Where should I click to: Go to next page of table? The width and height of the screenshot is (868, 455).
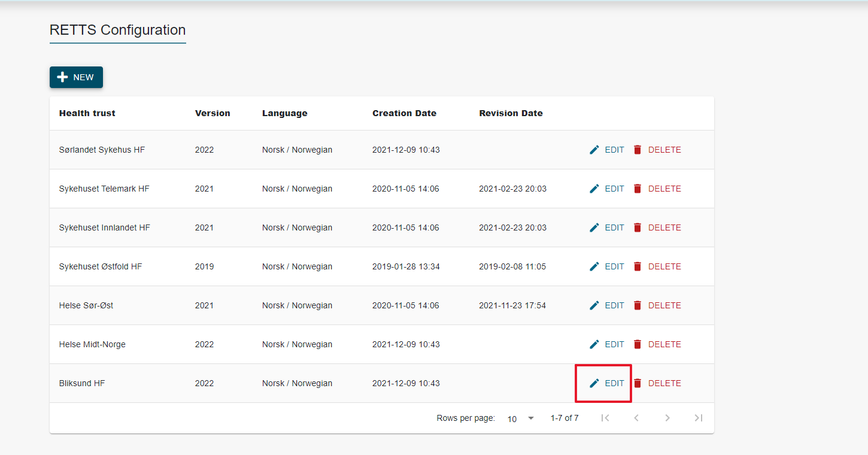coord(667,418)
